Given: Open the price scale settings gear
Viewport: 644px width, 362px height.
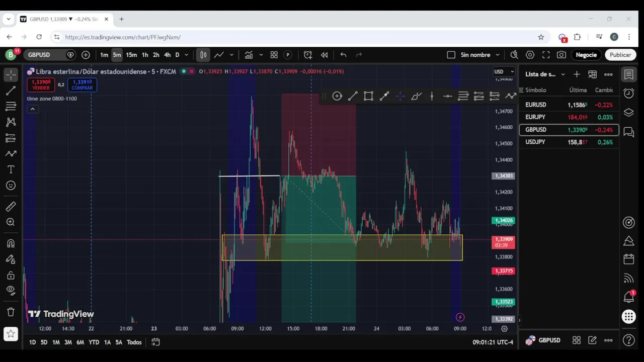Looking at the screenshot, I should [504, 328].
